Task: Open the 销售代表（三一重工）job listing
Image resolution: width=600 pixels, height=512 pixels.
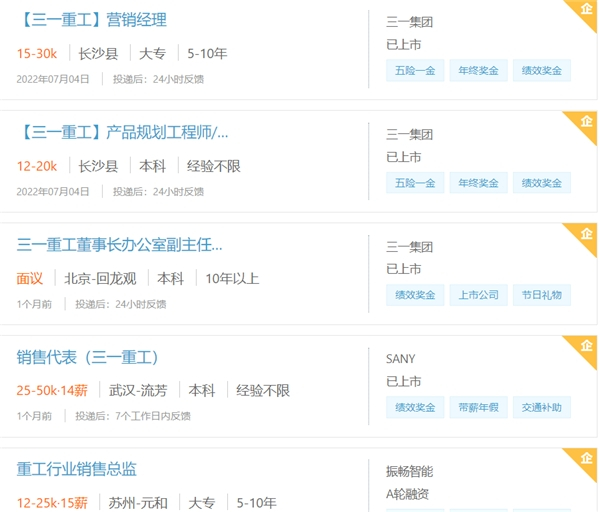Action: (x=88, y=357)
